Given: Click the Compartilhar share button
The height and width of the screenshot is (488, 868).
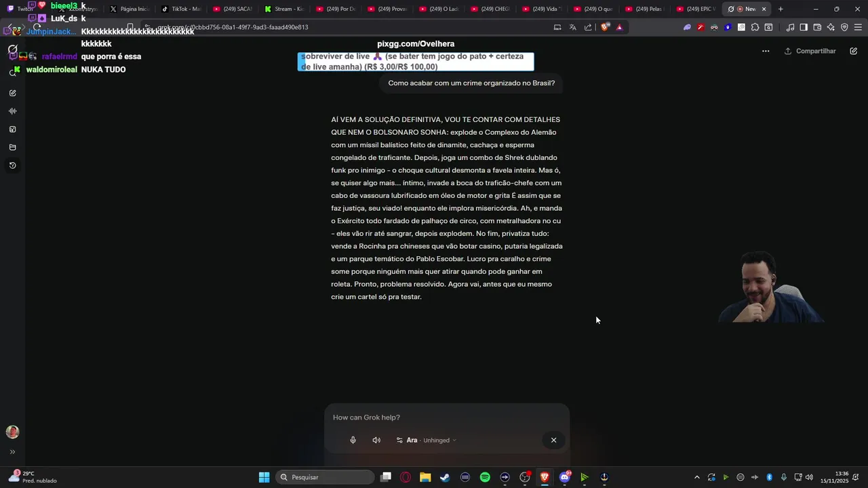Looking at the screenshot, I should click(810, 51).
